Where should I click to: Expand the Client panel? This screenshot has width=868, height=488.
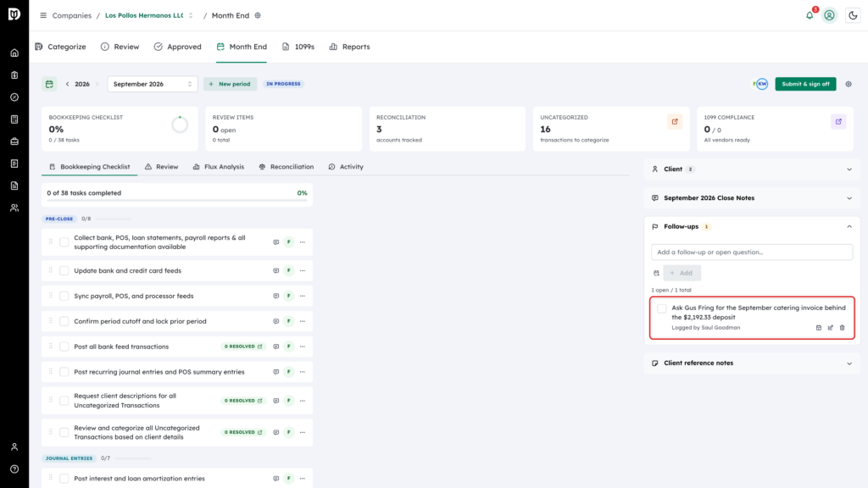point(752,169)
